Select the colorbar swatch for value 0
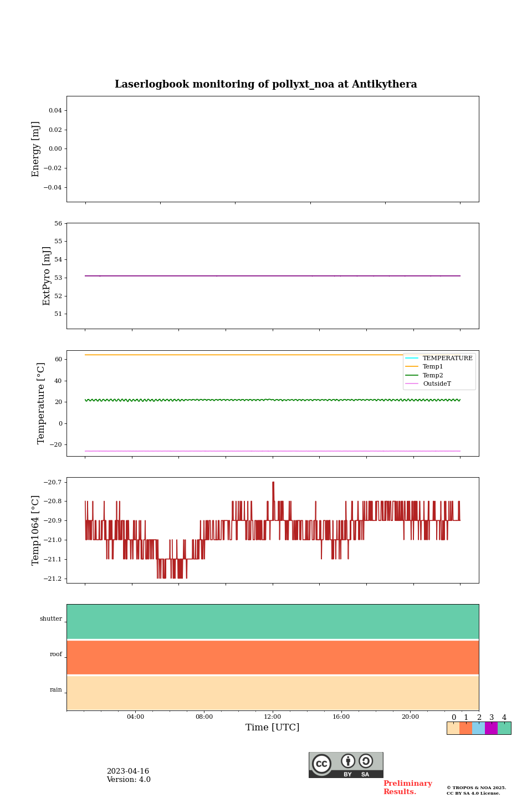532x798 pixels. click(x=453, y=728)
